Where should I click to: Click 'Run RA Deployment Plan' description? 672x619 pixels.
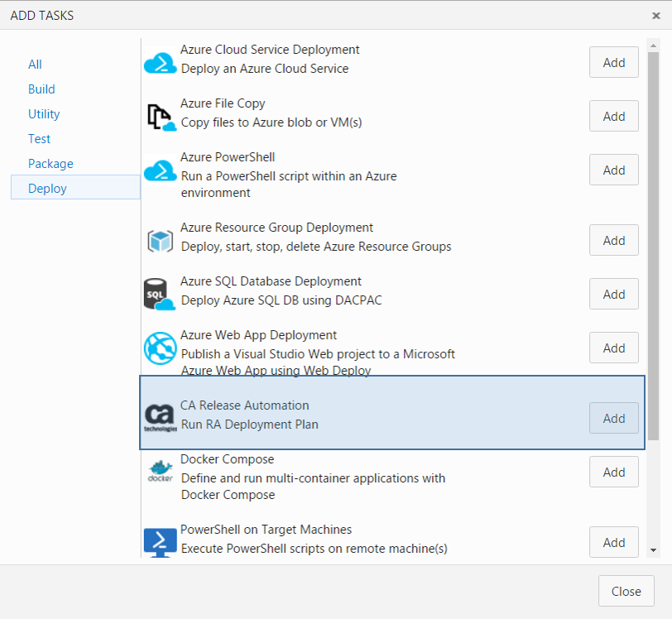249,425
